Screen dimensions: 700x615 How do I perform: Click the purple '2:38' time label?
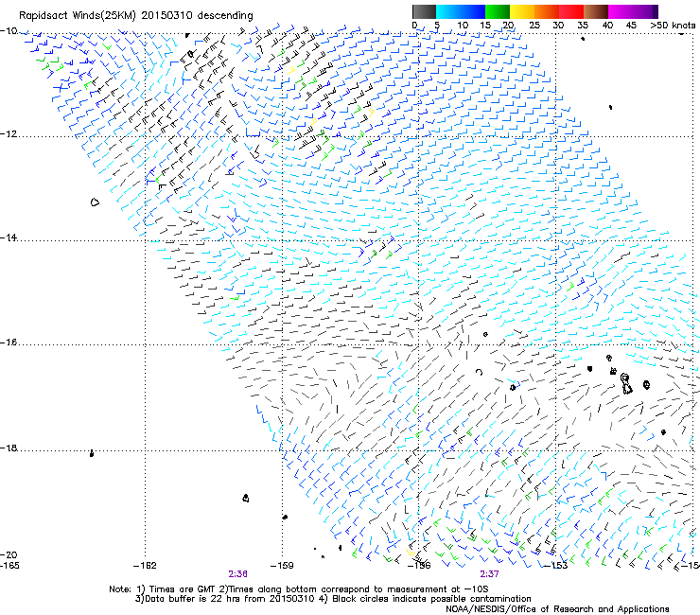pyautogui.click(x=238, y=574)
